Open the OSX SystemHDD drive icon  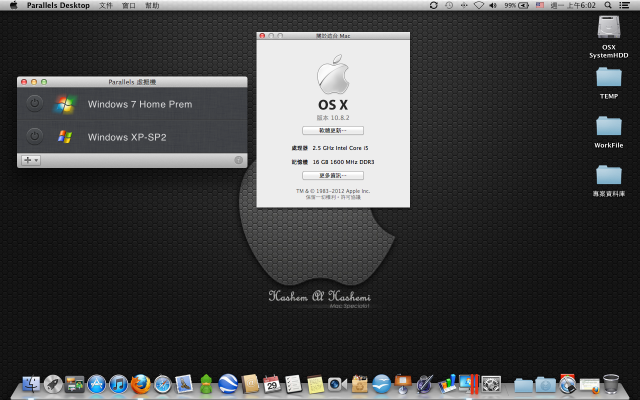coord(609,27)
